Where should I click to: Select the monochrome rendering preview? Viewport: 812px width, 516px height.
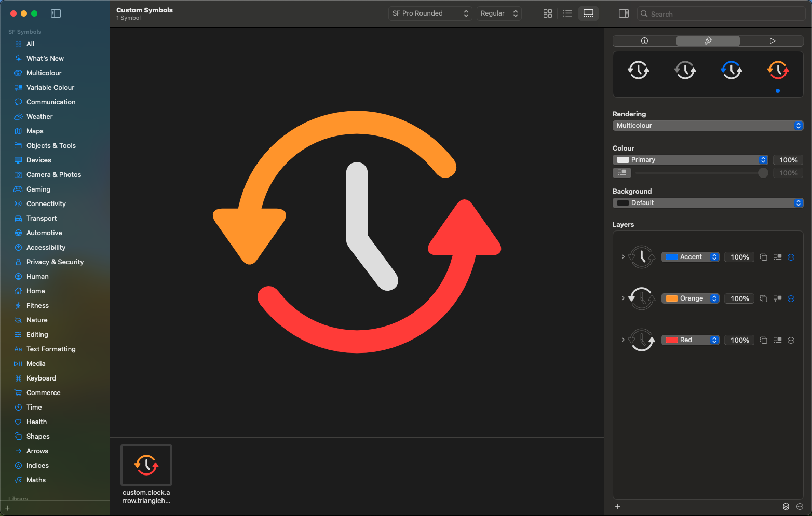[x=639, y=70]
